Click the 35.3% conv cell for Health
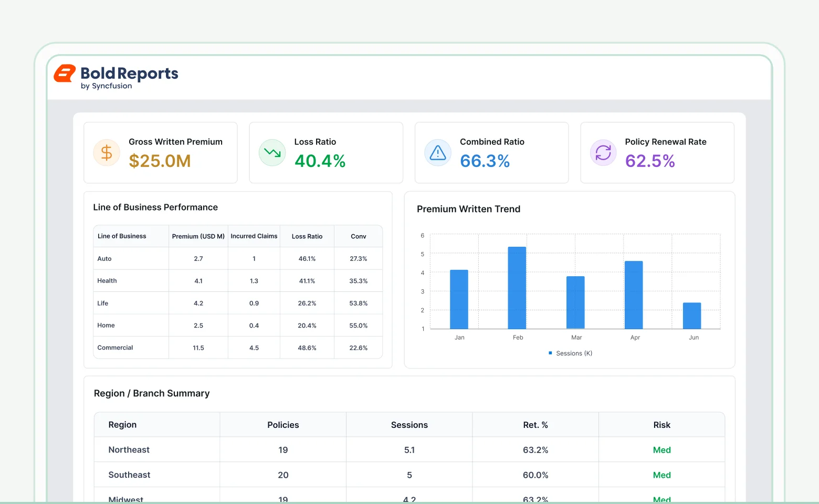The image size is (819, 504). (x=359, y=281)
